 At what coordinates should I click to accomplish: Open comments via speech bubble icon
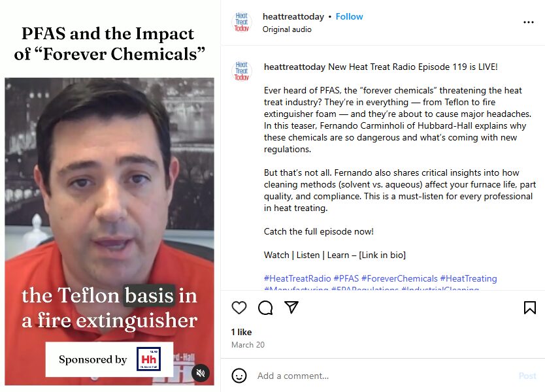coord(265,308)
